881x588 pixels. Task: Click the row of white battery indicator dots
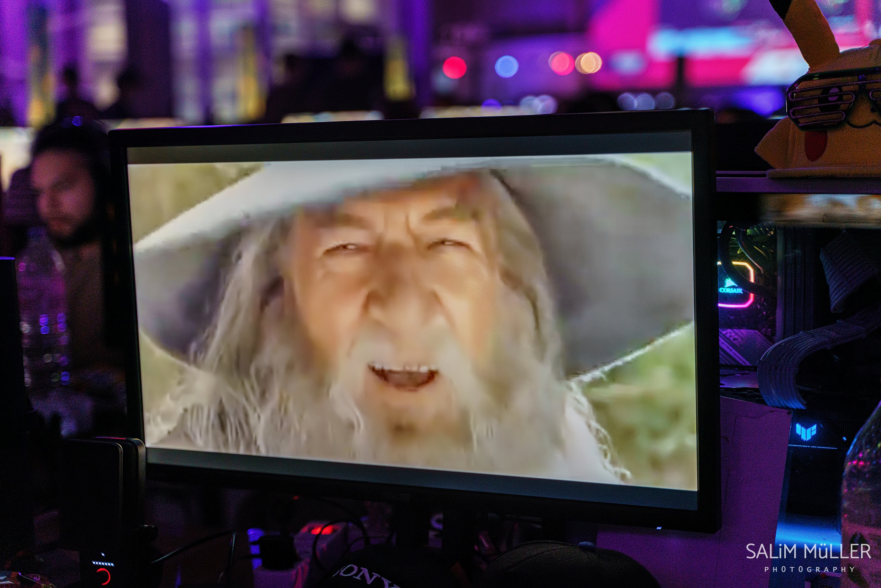[103, 563]
